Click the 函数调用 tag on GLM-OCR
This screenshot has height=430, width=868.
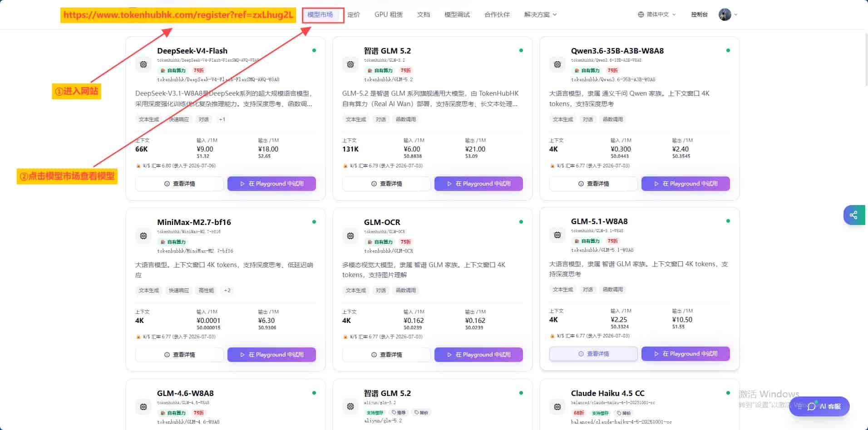[x=405, y=290]
